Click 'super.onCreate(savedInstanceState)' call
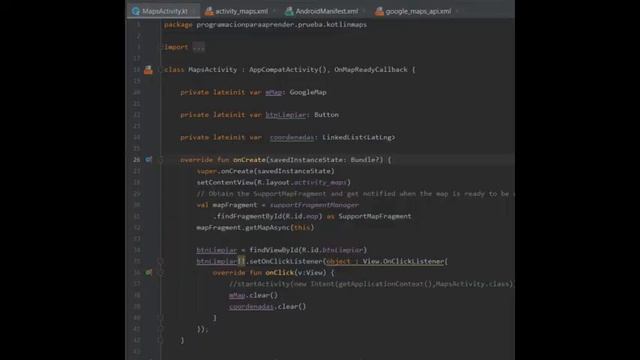This screenshot has width=640, height=360. click(x=265, y=171)
